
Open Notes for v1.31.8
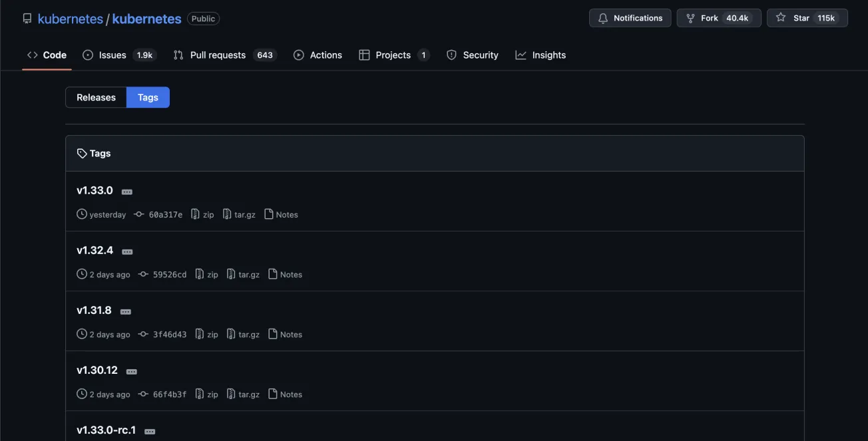[285, 335]
